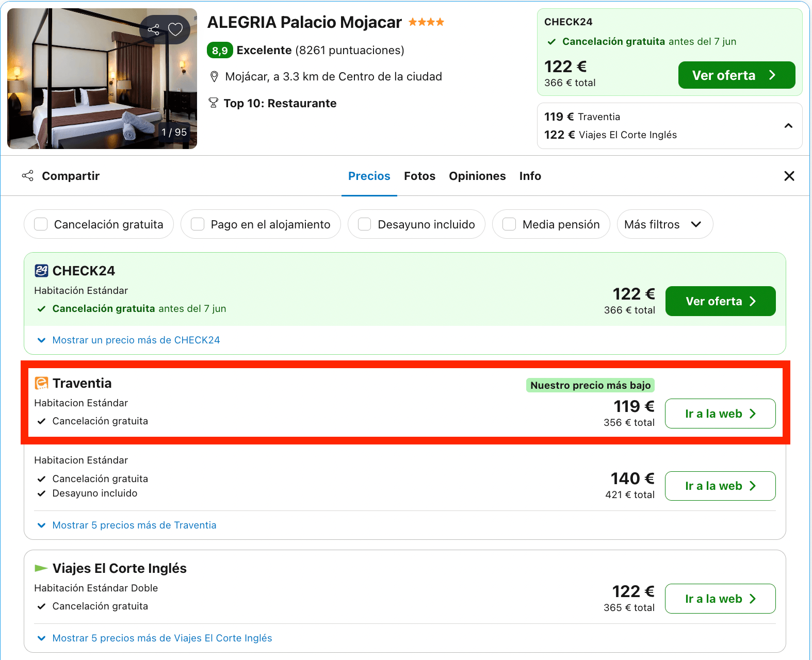Viewport: 812px width, 660px height.
Task: Click 122 € Viajes El Corte Inglés summary
Action: coord(611,135)
